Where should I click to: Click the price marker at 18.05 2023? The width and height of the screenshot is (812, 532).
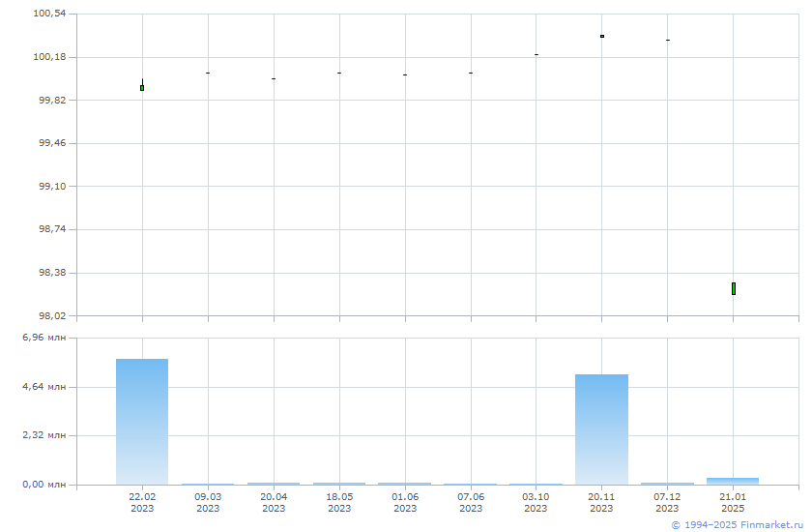pos(339,74)
